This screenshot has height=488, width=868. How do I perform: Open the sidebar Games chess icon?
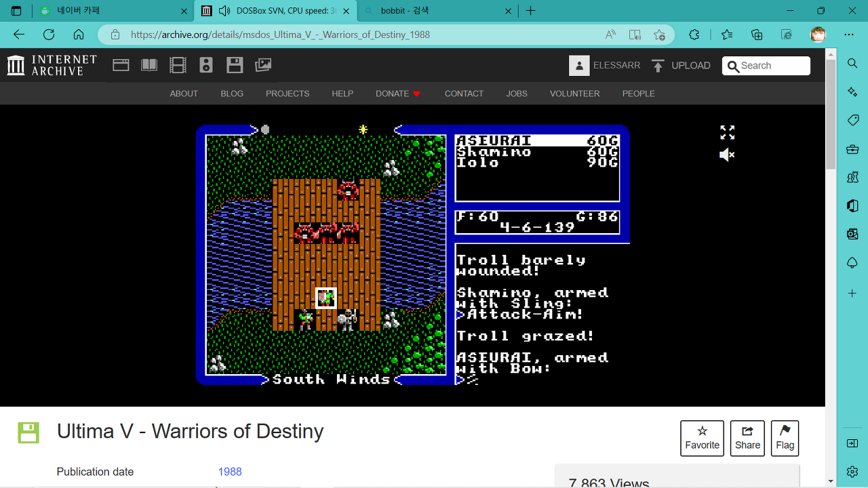[852, 178]
